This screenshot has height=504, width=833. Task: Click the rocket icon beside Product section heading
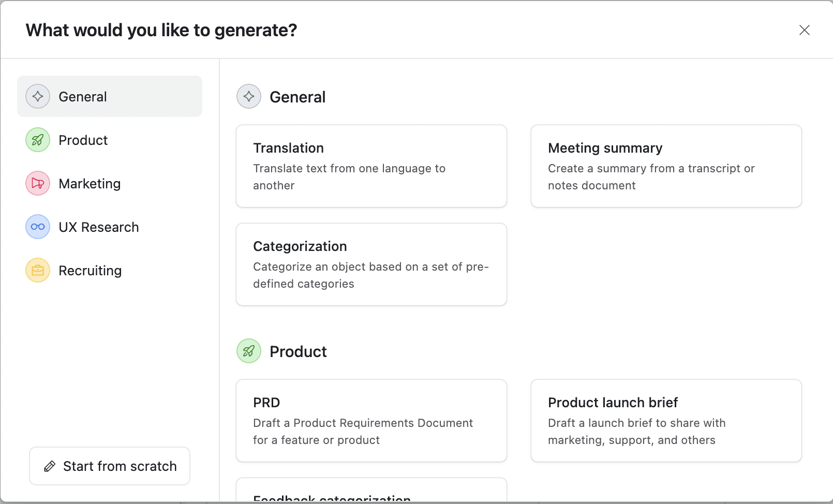(249, 351)
